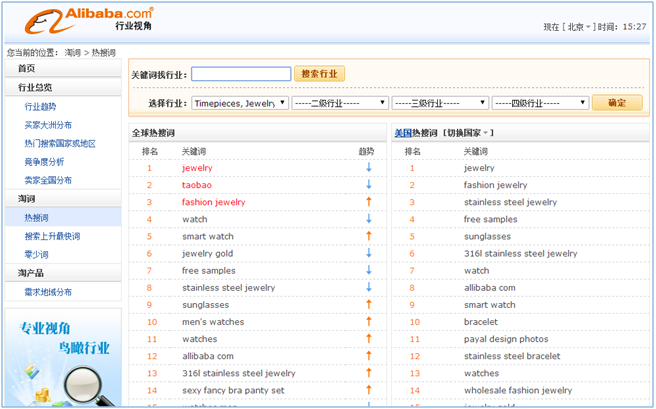This screenshot has height=409, width=656.
Task: Click men's watches keyword
Action: point(213,322)
